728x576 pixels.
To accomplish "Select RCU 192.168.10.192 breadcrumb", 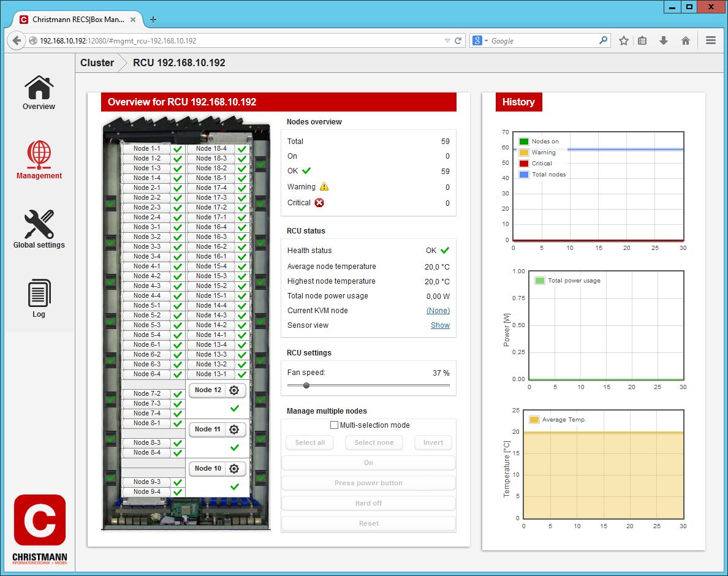I will click(x=179, y=63).
